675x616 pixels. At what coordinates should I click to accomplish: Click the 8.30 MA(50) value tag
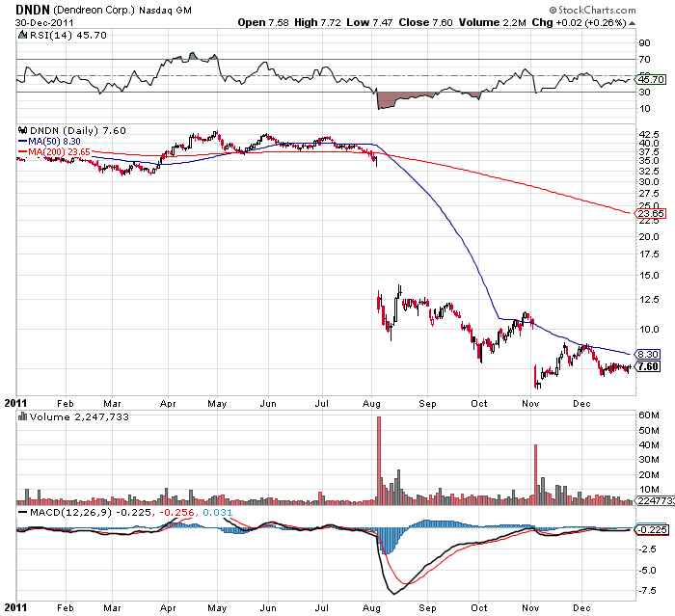[x=648, y=354]
